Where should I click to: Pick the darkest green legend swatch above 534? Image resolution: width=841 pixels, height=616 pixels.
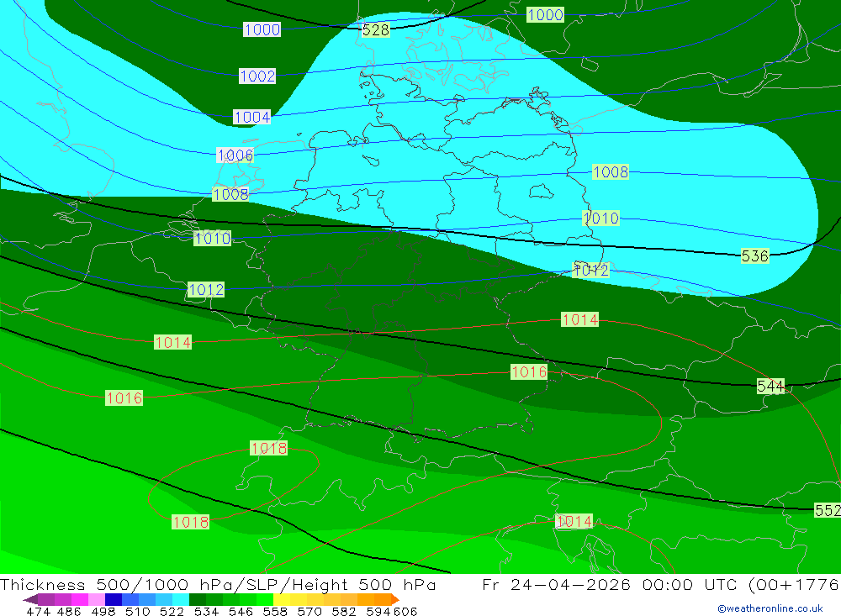[198, 599]
